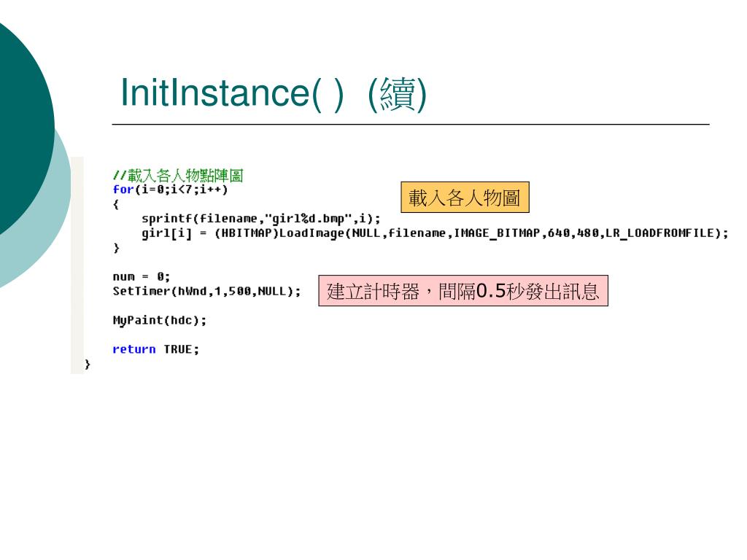Click the slide title "InitInstance( ) (續)"
The image size is (747, 560).
coord(274,93)
